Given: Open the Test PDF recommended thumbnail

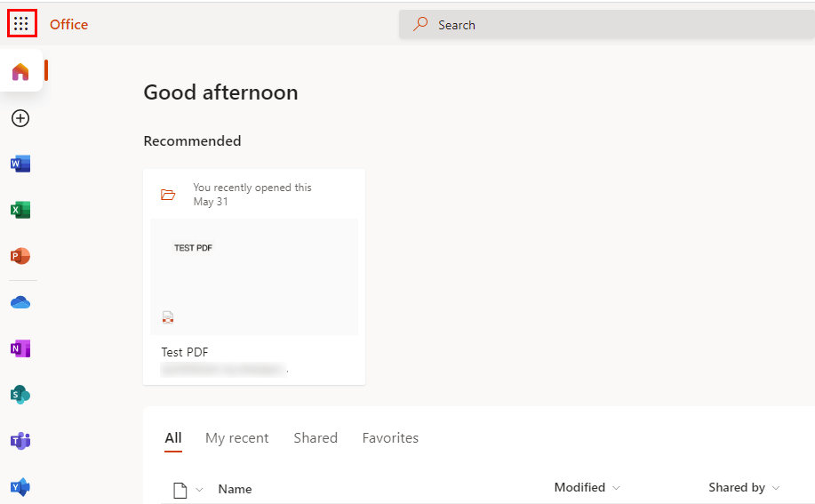Looking at the screenshot, I should 254,276.
